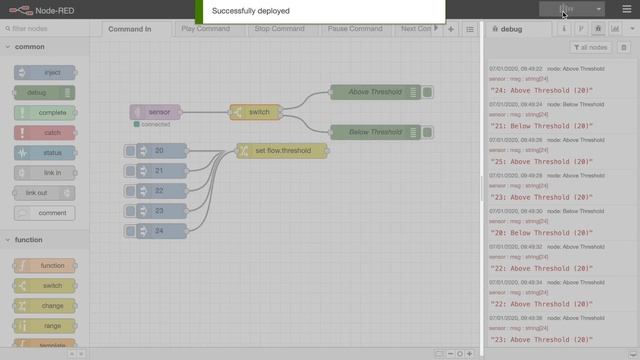Screen dimensions: 640x360
Task: Switch to the Command In tab
Action: point(129,29)
